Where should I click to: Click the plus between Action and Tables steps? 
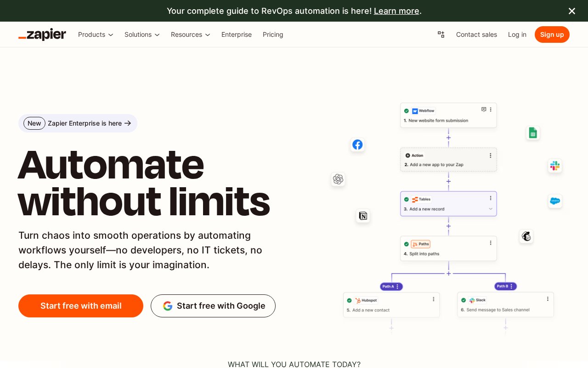tap(448, 181)
